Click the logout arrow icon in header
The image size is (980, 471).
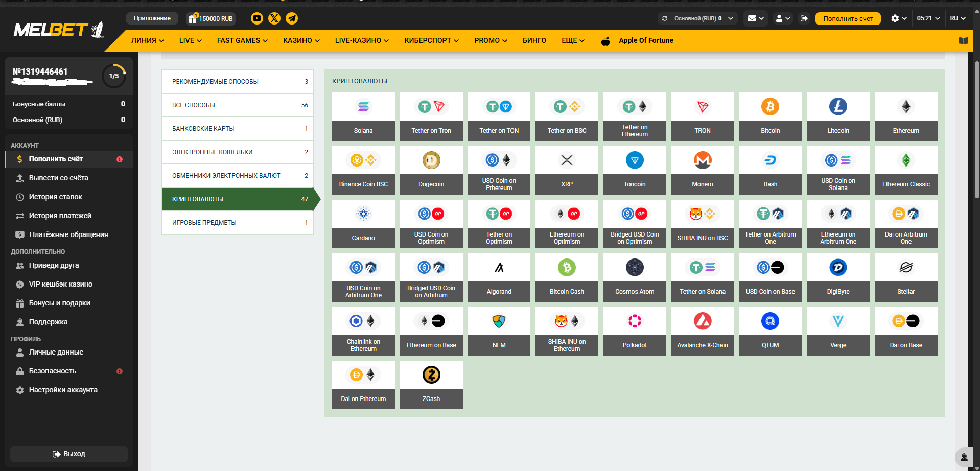tap(804, 18)
